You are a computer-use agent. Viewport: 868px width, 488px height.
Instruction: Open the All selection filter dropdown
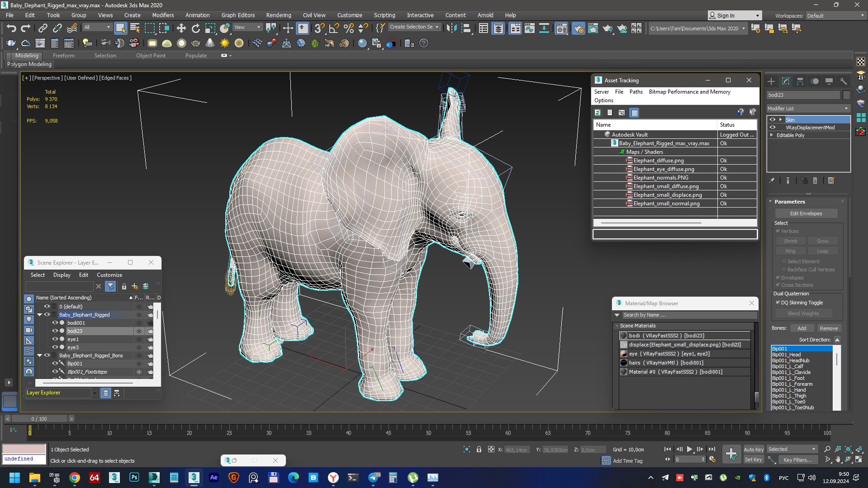coord(97,28)
